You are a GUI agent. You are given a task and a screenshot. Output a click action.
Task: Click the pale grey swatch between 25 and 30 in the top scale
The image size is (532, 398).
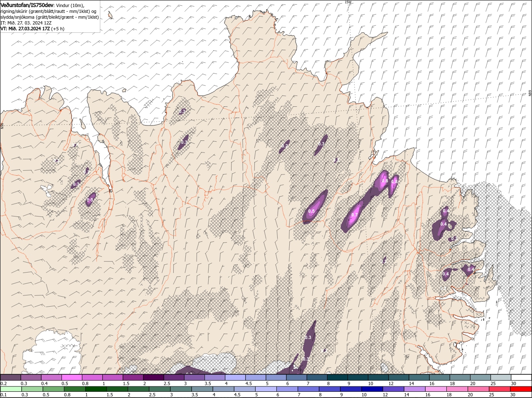pos(501,377)
